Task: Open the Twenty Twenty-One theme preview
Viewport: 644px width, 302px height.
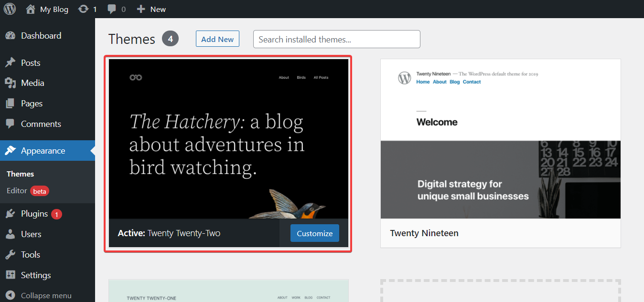Action: [229, 291]
